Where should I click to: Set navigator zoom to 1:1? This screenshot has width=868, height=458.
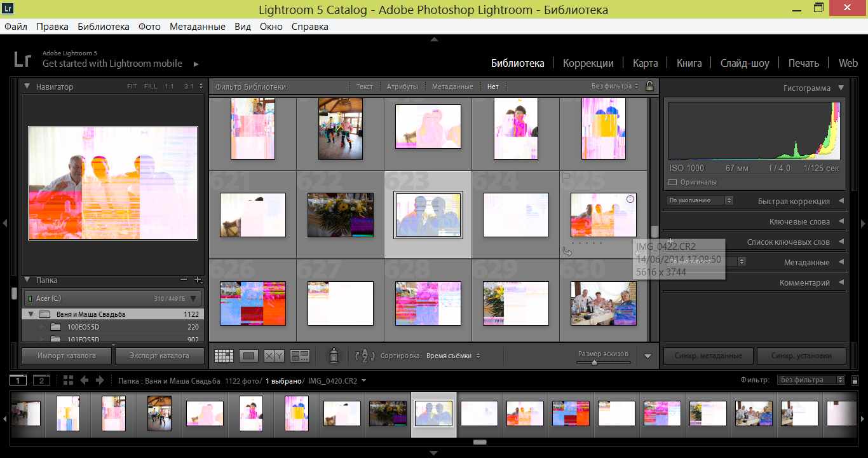(170, 87)
